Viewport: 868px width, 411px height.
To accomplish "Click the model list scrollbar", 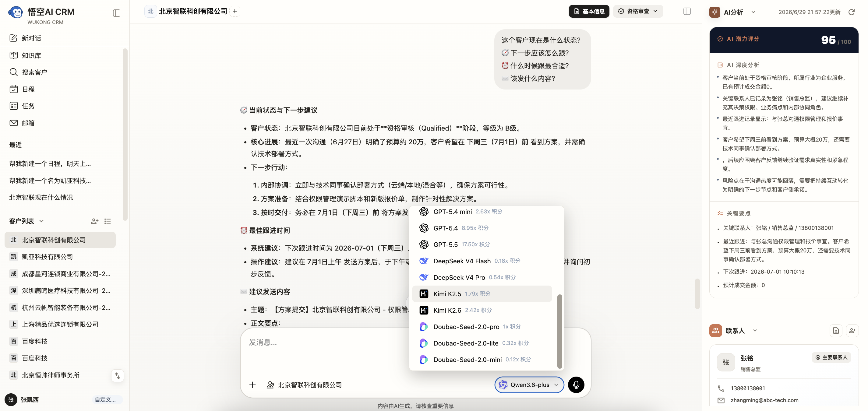I will point(560,332).
